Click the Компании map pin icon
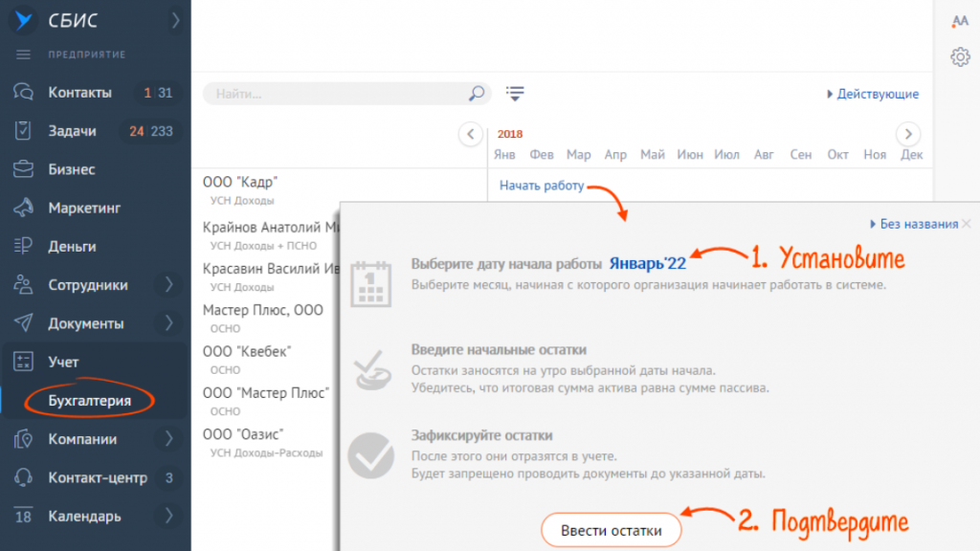The height and width of the screenshot is (551, 980). 23,438
